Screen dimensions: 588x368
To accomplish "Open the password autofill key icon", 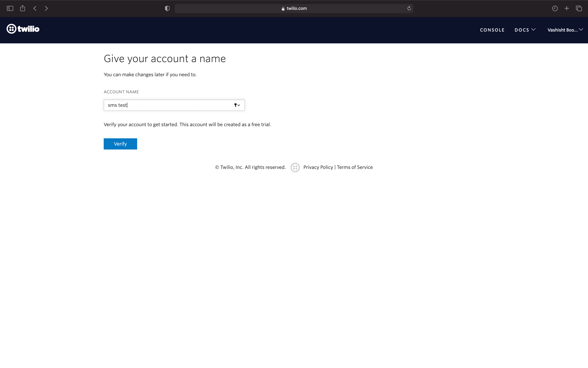I will click(237, 105).
